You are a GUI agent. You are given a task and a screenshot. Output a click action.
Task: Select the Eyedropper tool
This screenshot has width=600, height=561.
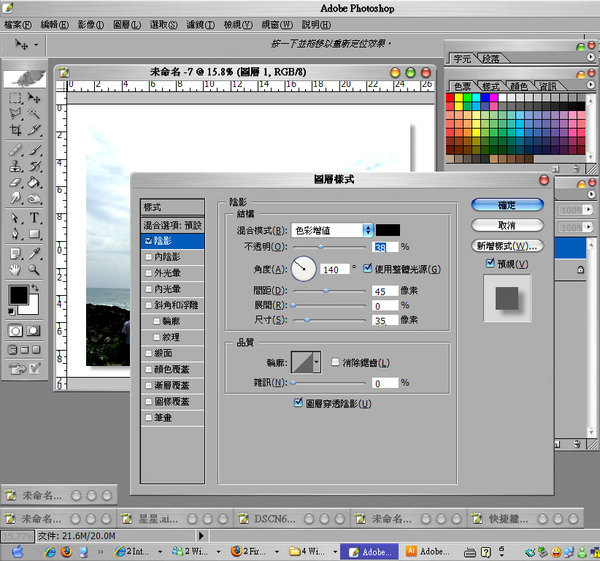point(35,252)
